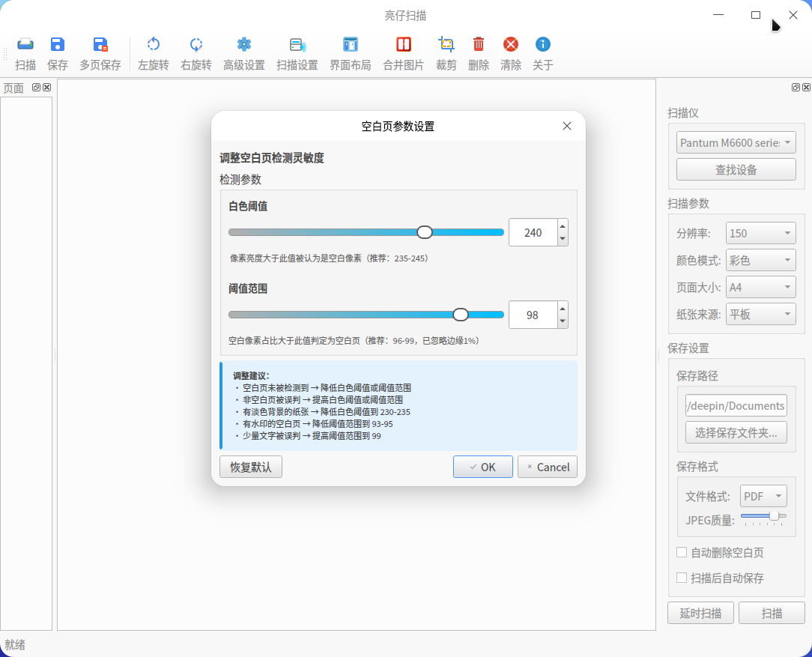Open 扫描设置 toolbar icon
812x657 pixels.
[x=297, y=44]
